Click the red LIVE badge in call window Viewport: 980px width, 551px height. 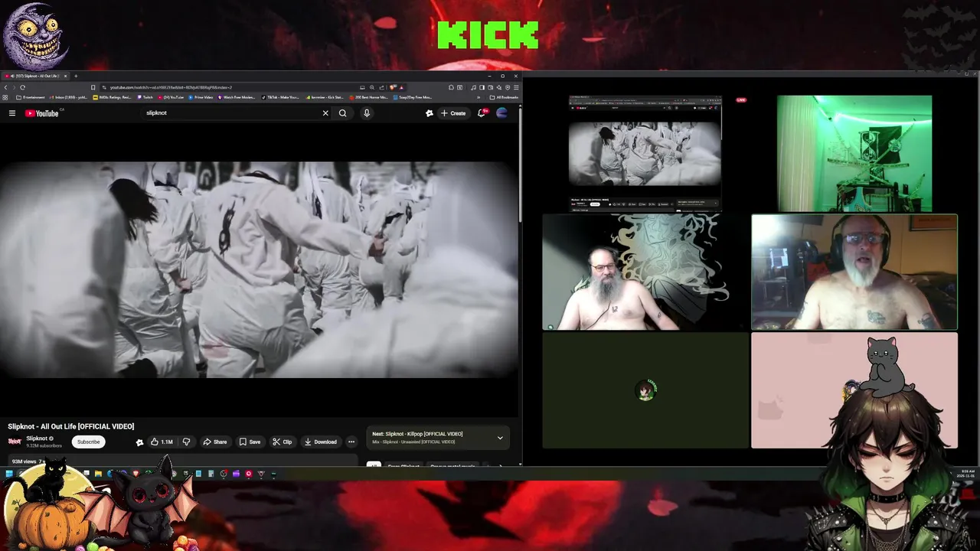point(741,100)
